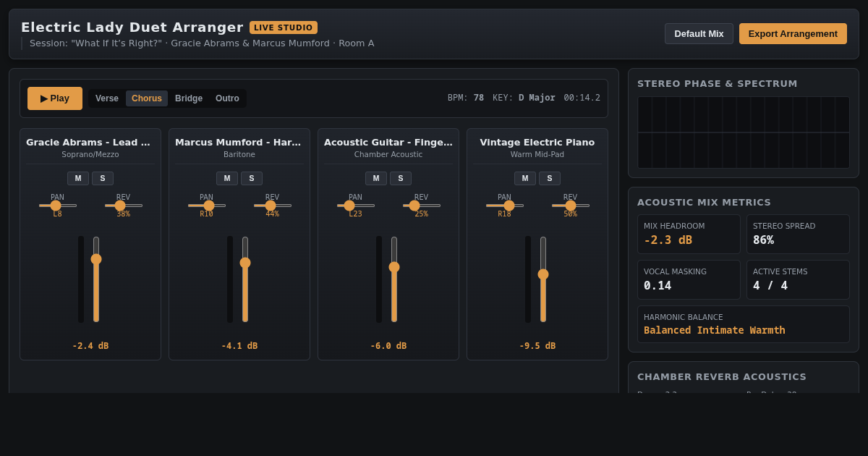Click the Active Stems 4 / 4 card
Viewport: 868px width, 456px height.
pos(798,279)
